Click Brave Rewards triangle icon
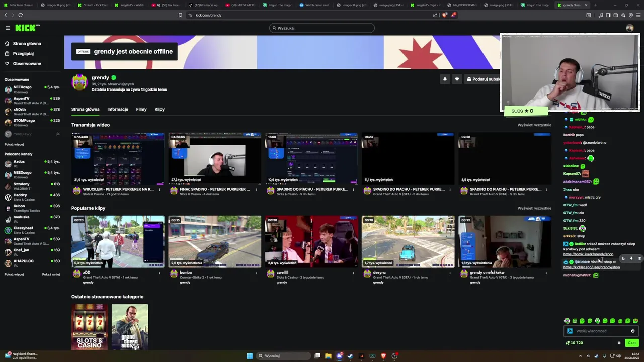 tap(453, 15)
